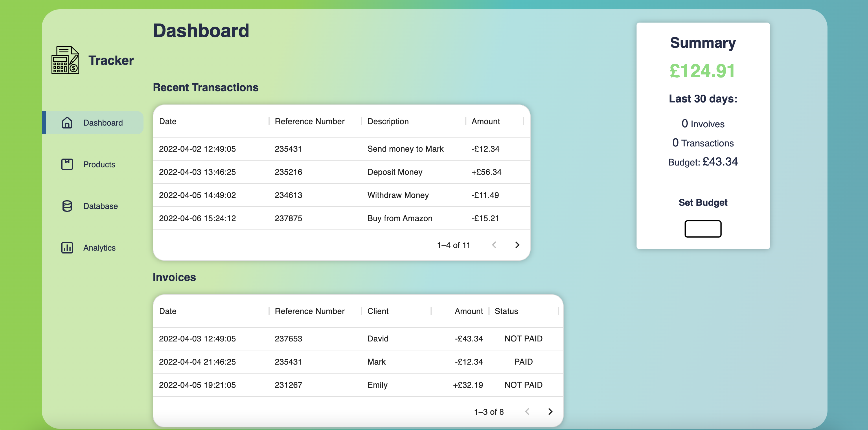
Task: Click the '1–3 of 8' pagination text
Action: click(x=489, y=411)
